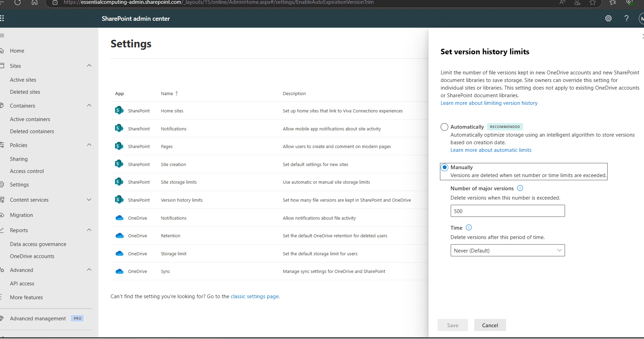Click Learn more about limiting version history

[489, 103]
